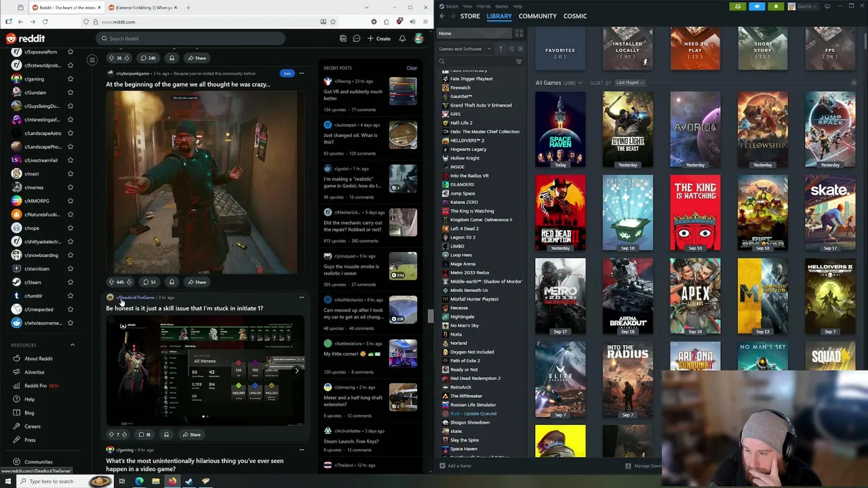Favorite r/tumblr with star toggle
The image size is (868, 488).
click(70, 296)
